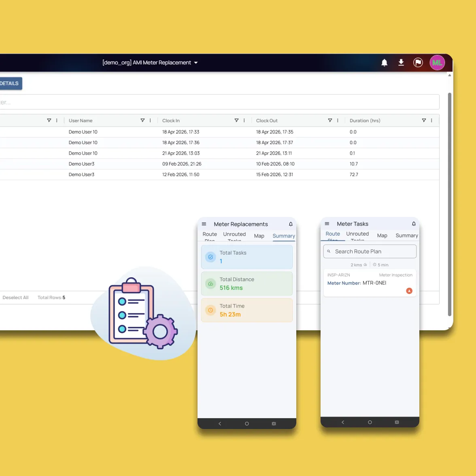Click in the filter text field
Screen dimensions: 476x476
pos(219,102)
